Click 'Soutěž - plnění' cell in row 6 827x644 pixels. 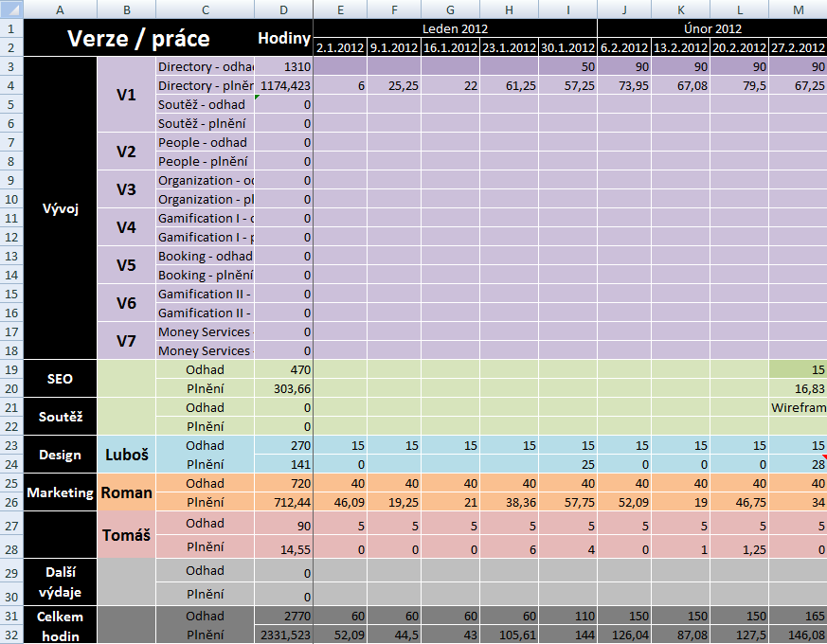coord(206,123)
